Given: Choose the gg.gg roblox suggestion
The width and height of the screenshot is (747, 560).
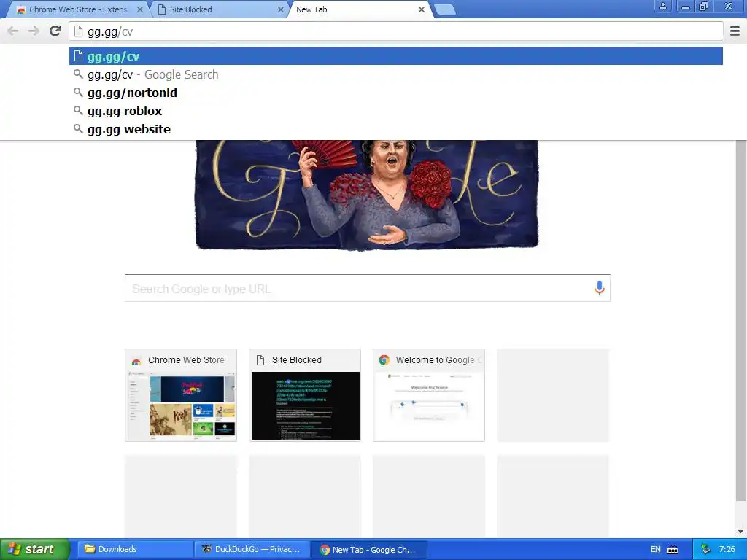Looking at the screenshot, I should [x=396, y=111].
